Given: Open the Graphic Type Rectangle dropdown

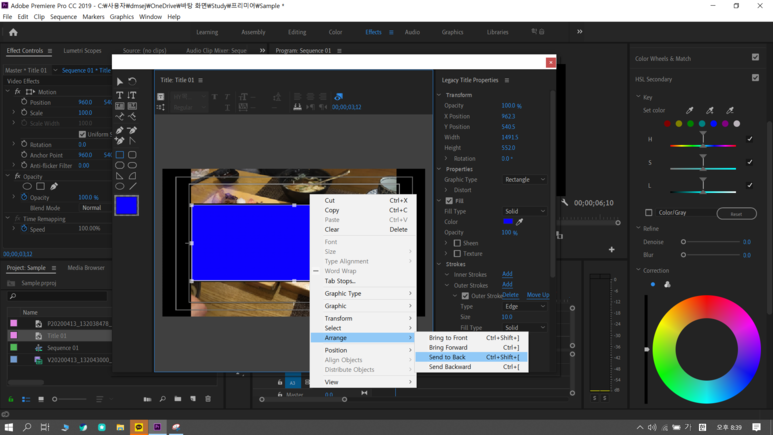Looking at the screenshot, I should pyautogui.click(x=525, y=180).
